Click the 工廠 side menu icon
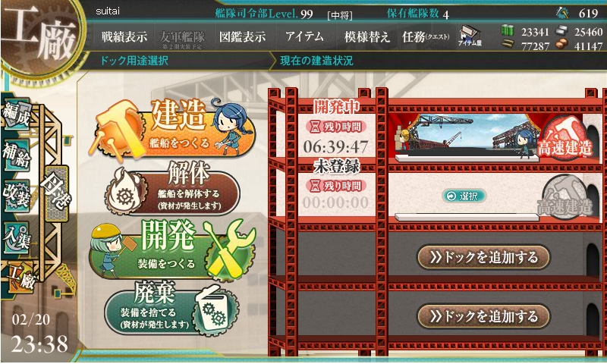This screenshot has height=364, width=607. [22, 276]
